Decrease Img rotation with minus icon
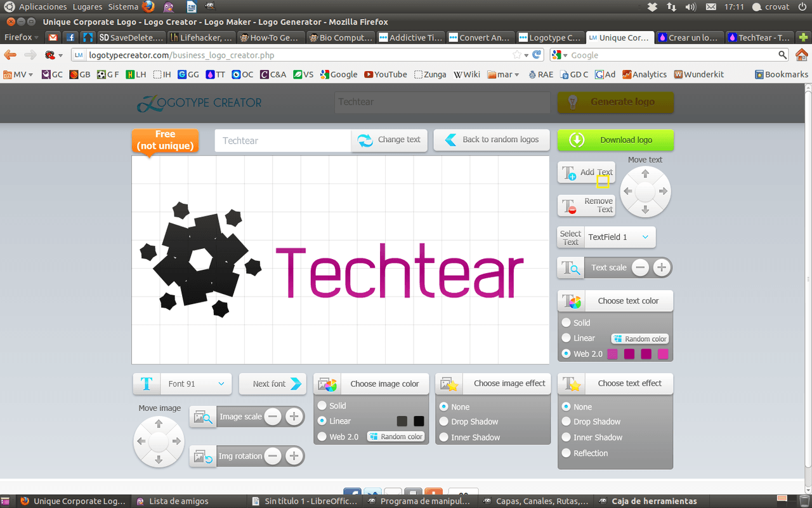The height and width of the screenshot is (508, 812). coord(273,456)
